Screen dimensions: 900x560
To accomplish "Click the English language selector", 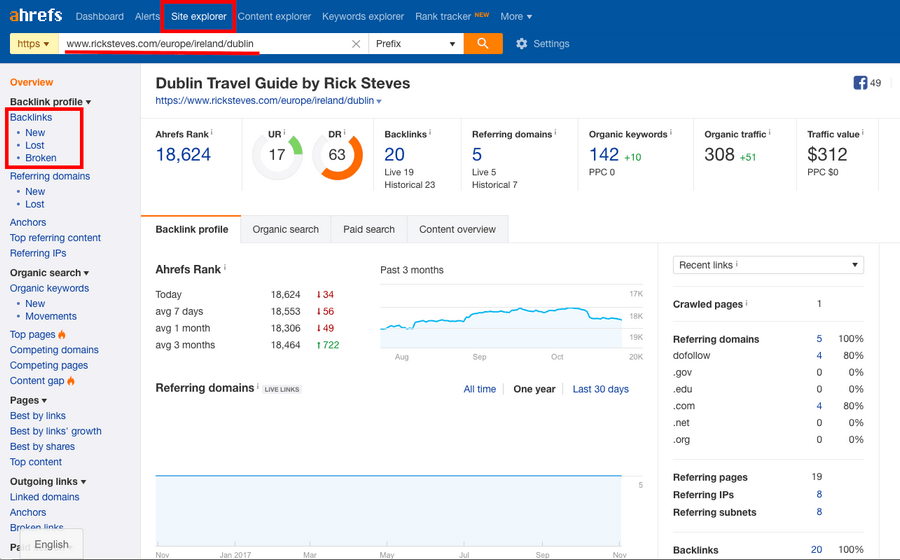I will point(51,544).
